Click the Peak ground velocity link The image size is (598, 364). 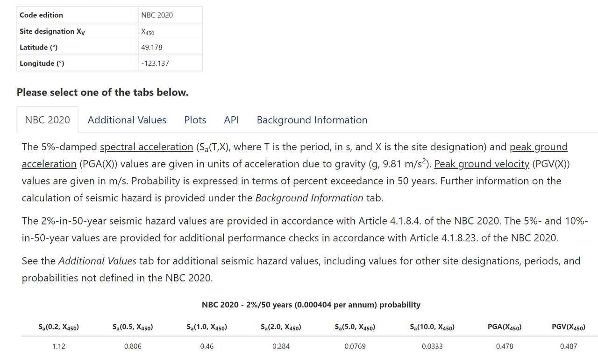pos(482,164)
